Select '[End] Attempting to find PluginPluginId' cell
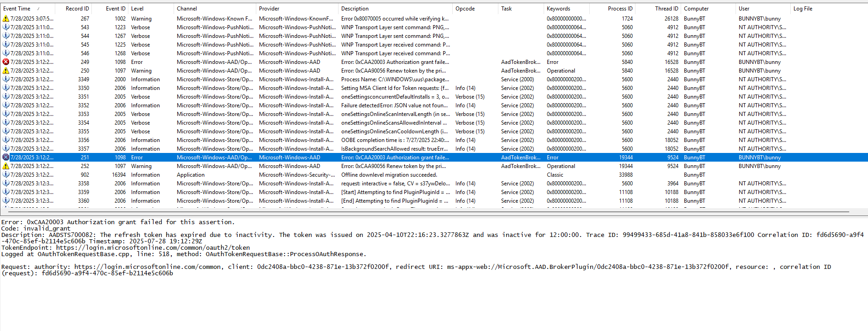 pyautogui.click(x=395, y=201)
